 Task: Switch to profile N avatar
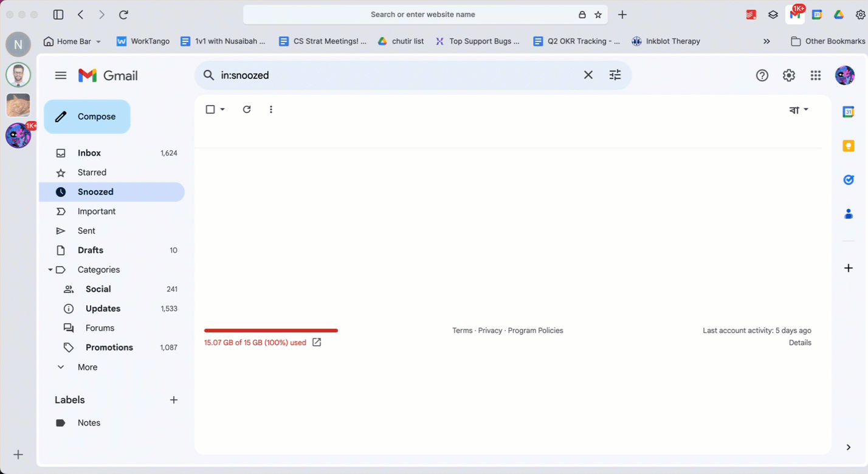click(18, 44)
